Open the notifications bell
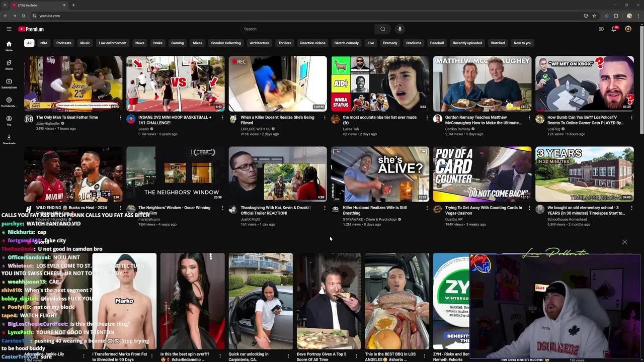 (614, 29)
